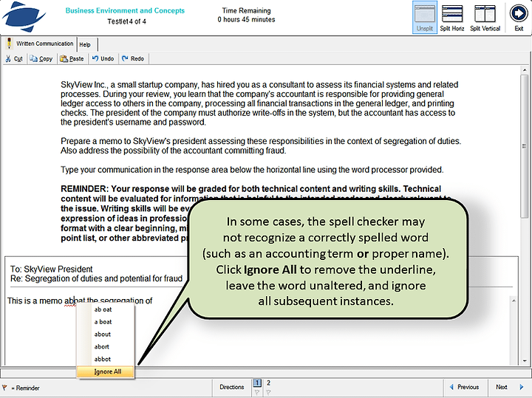This screenshot has height=398, width=532.
Task: Click the response area scroll-up arrow
Action: (x=514, y=300)
